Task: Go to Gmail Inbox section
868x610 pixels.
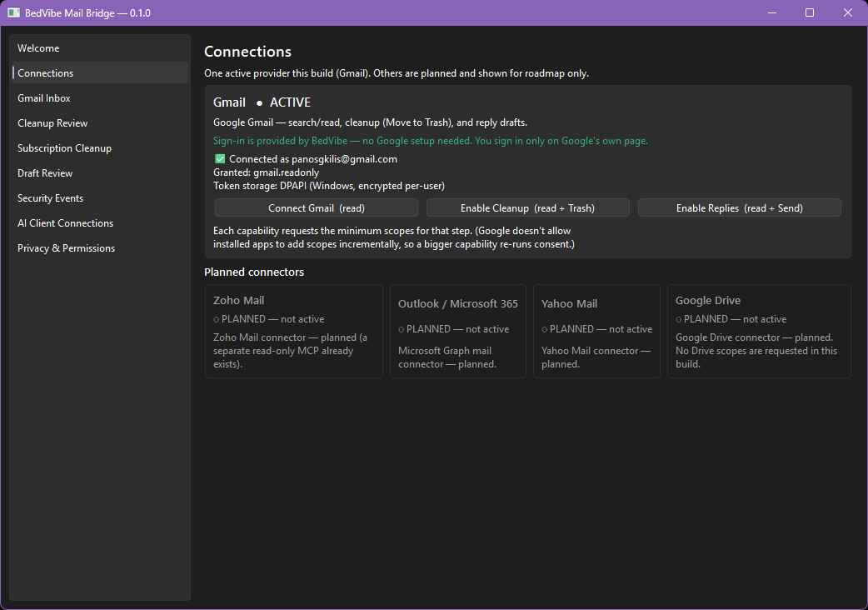Action: pyautogui.click(x=100, y=98)
